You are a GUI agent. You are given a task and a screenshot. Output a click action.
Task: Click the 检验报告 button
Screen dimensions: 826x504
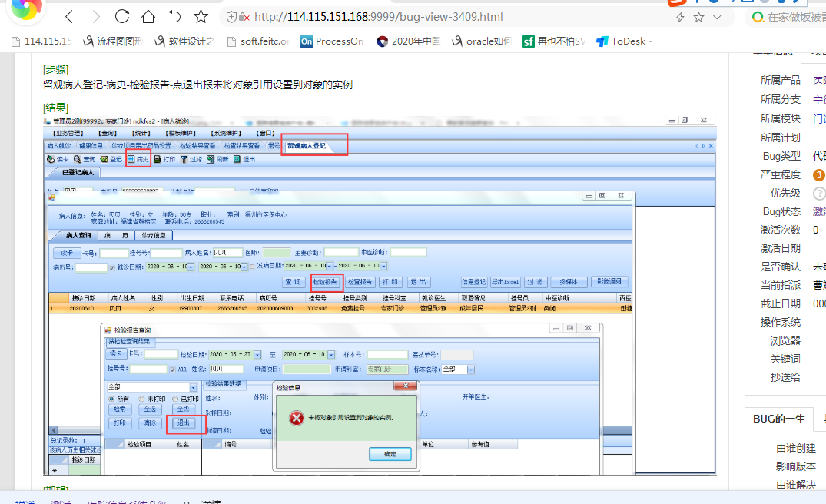point(325,282)
